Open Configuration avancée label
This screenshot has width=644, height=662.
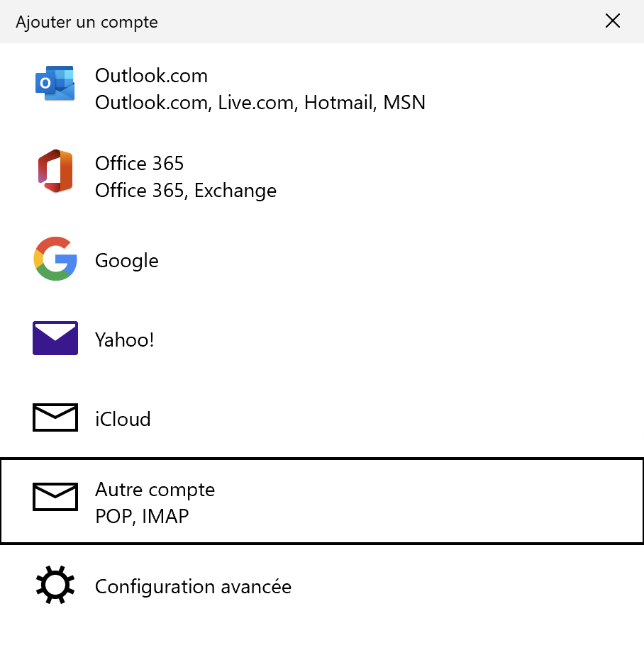pos(193,587)
